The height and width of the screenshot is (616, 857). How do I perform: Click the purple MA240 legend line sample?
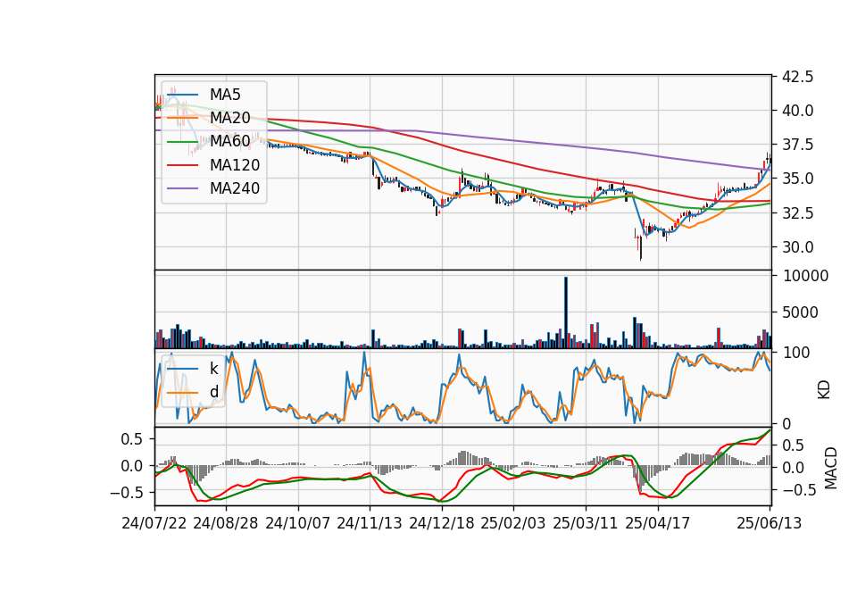coord(182,188)
